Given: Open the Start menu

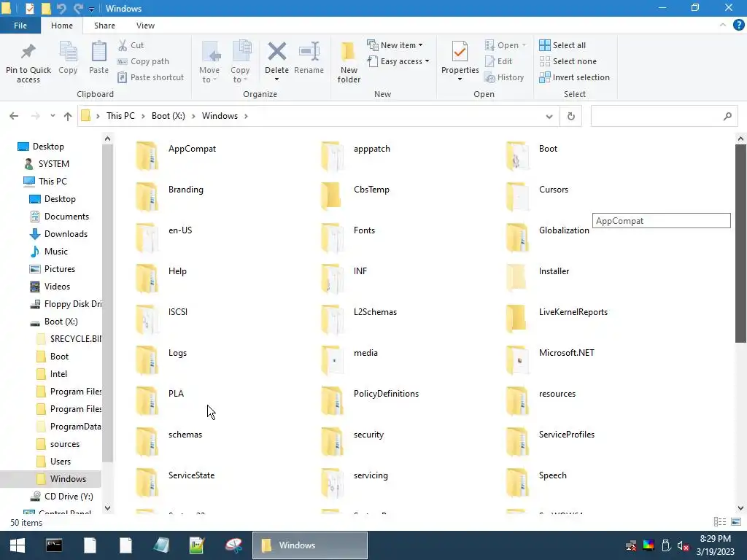Looking at the screenshot, I should (18, 545).
